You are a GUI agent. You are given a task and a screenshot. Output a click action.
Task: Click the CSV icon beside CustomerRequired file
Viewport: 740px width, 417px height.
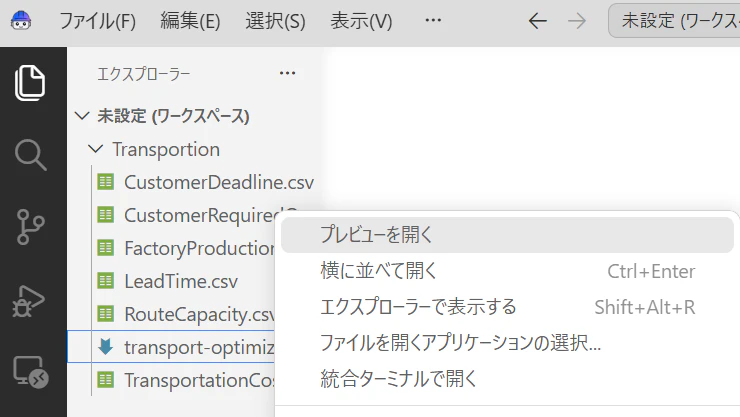tap(106, 215)
